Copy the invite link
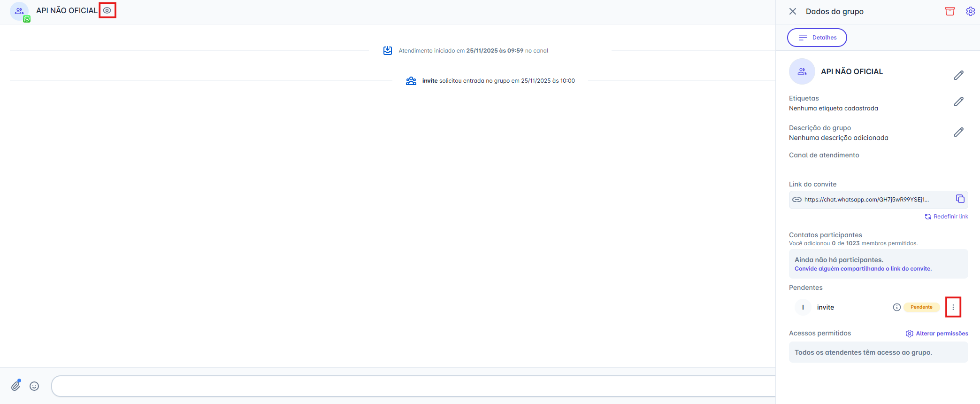Image resolution: width=980 pixels, height=404 pixels. [960, 199]
